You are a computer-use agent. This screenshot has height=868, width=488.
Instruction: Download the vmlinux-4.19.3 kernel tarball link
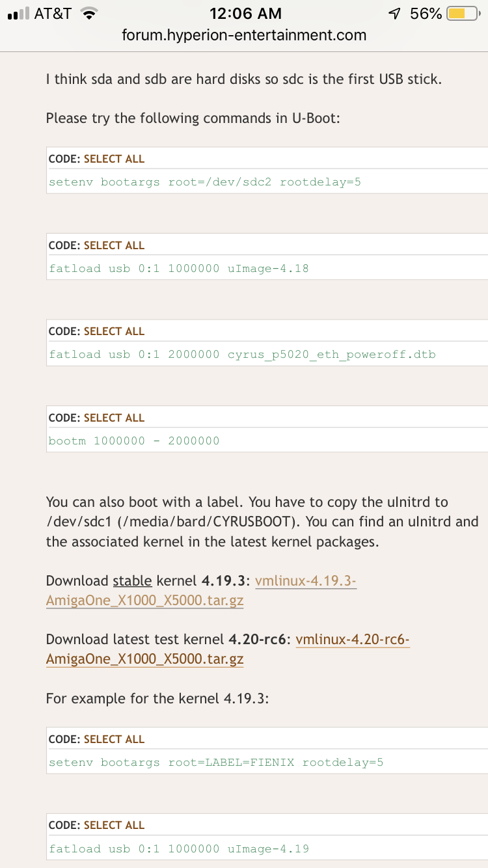pos(305,581)
